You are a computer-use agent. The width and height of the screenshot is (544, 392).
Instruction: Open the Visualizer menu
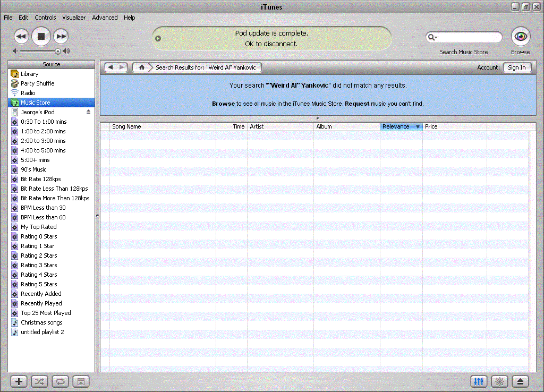pos(74,18)
